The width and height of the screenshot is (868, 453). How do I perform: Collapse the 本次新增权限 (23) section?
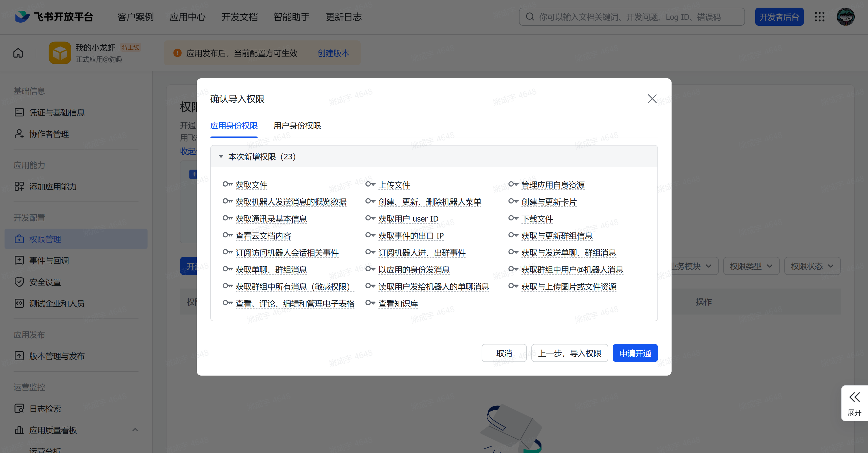click(x=221, y=156)
